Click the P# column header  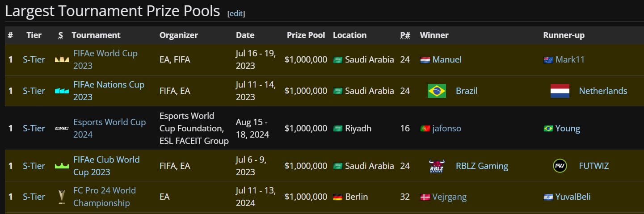pos(405,35)
